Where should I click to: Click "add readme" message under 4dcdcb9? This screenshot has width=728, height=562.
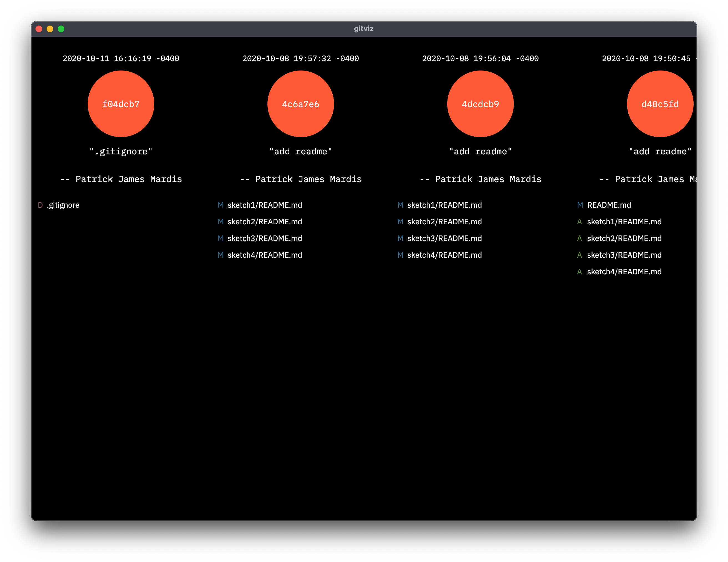480,151
